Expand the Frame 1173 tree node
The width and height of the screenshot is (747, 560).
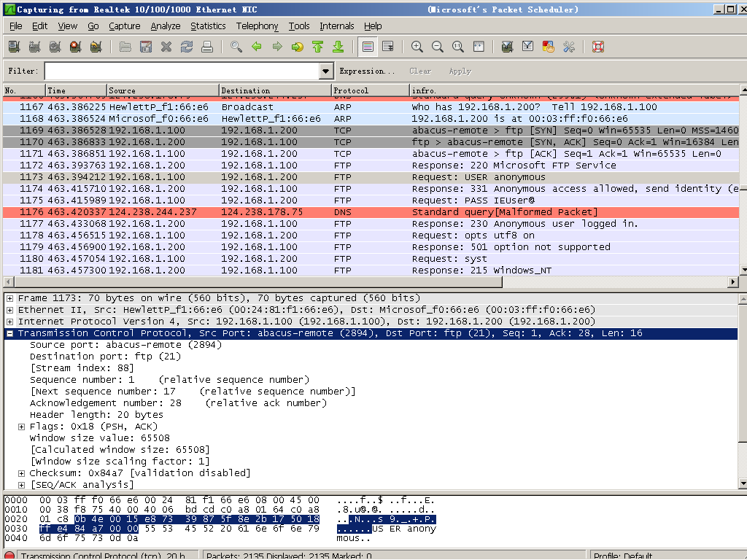coord(9,298)
